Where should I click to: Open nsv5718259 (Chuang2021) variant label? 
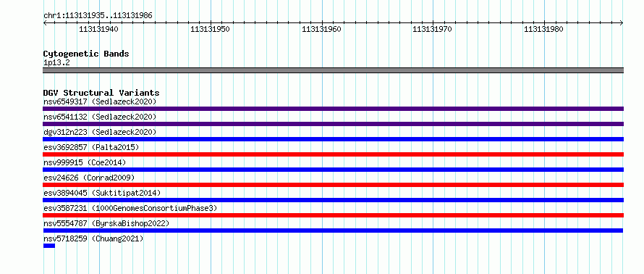point(93,238)
